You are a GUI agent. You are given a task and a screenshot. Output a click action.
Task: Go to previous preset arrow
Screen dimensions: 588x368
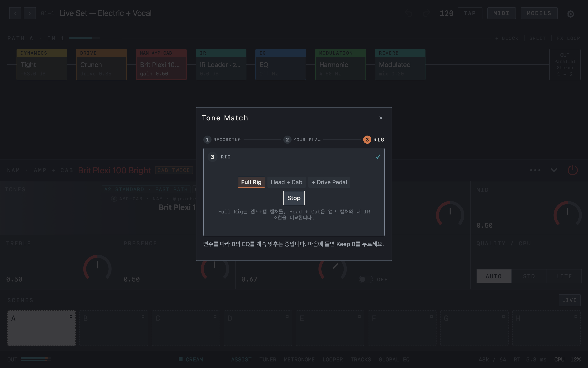(15, 13)
